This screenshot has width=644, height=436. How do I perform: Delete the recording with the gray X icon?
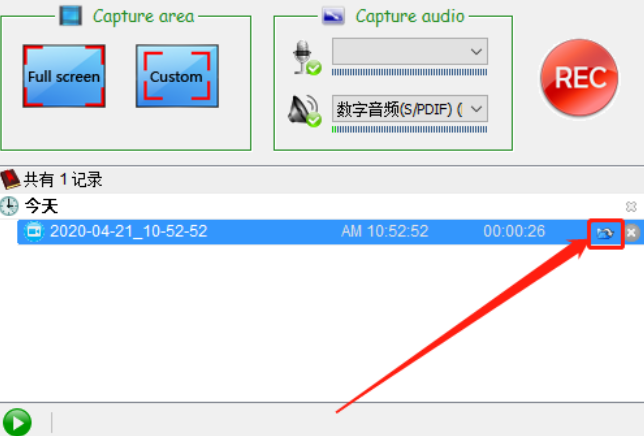(x=632, y=233)
